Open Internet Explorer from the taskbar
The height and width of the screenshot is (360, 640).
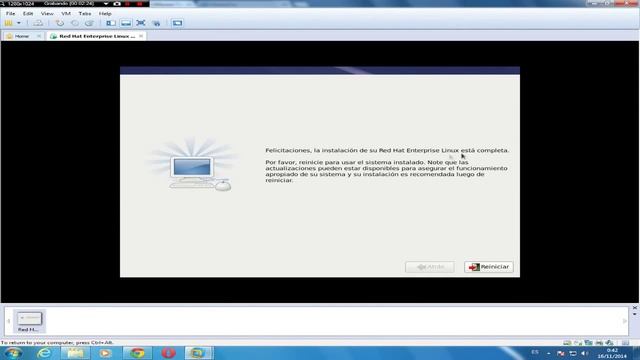44,353
